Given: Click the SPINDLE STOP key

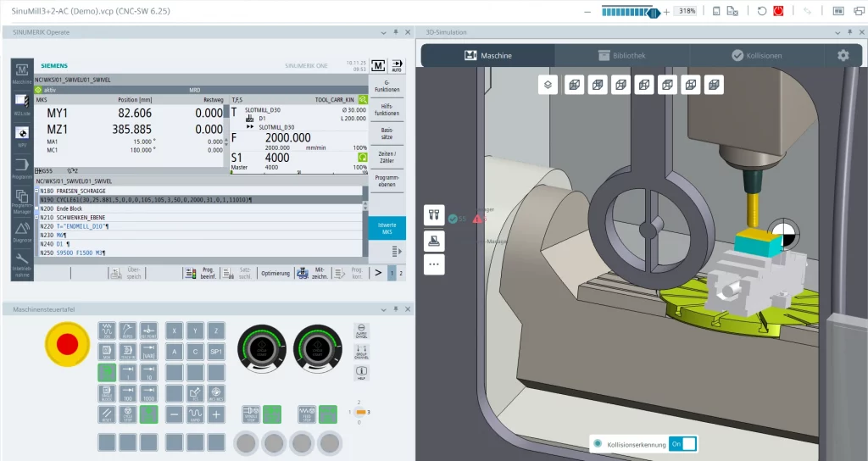Looking at the screenshot, I should pos(252,414).
